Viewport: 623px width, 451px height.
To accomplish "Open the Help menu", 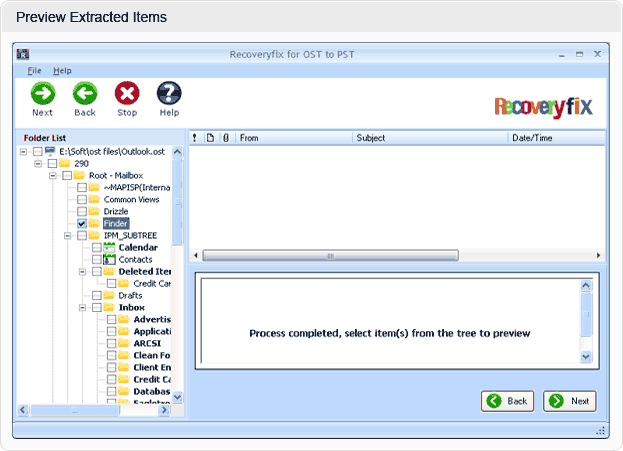I will click(x=62, y=71).
